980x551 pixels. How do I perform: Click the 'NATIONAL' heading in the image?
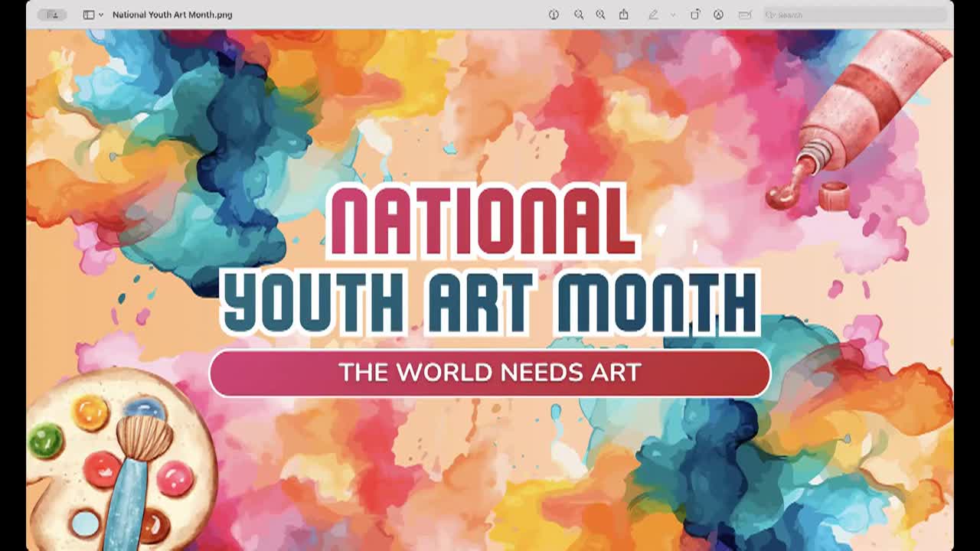(482, 222)
